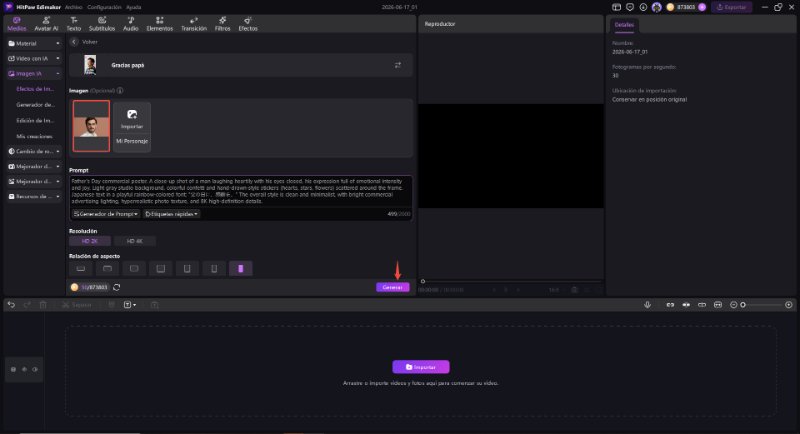Select the second landscape aspect ratio
This screenshot has height=434, width=800.
click(107, 268)
